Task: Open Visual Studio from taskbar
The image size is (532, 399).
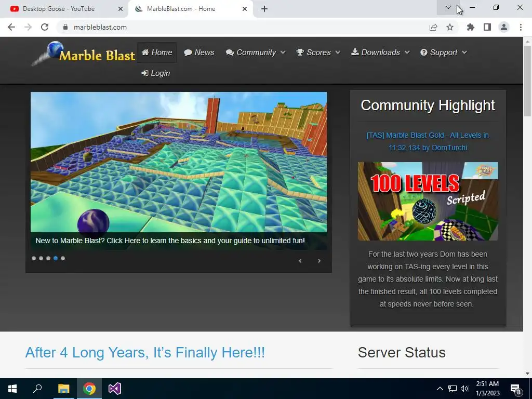Action: 115,389
